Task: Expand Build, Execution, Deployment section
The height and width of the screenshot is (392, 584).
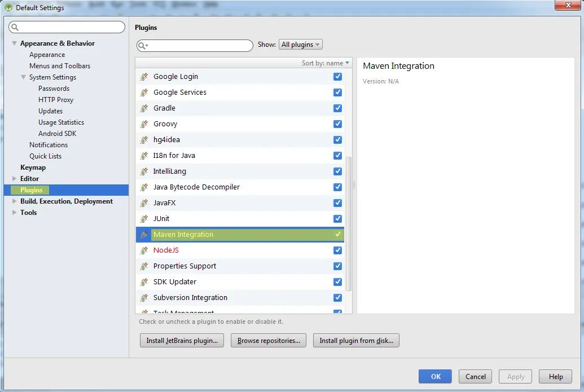Action: tap(14, 201)
